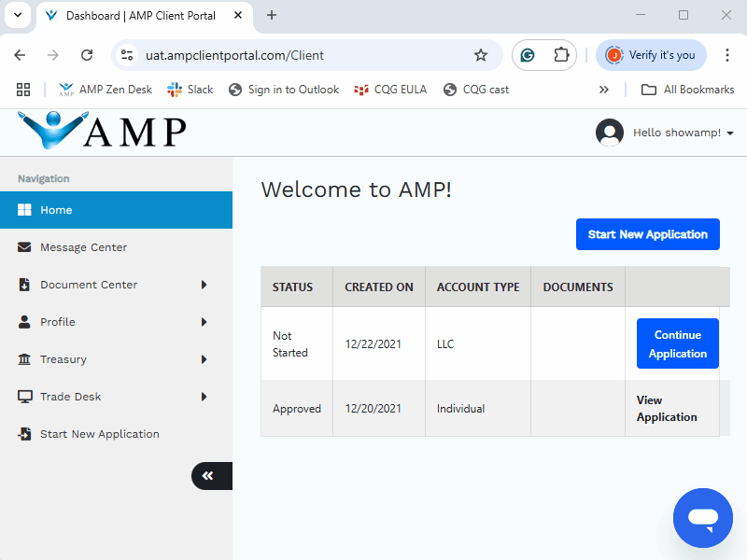This screenshot has width=747, height=560.
Task: Open View Application link for Individual account
Action: tap(667, 409)
